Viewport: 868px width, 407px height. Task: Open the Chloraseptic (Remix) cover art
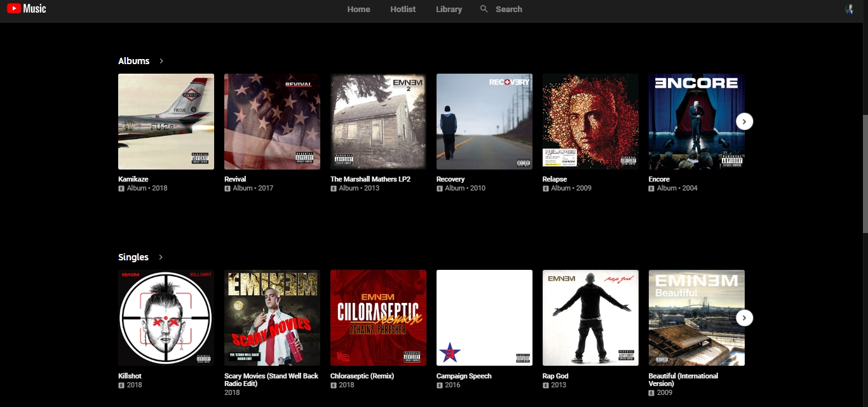coord(378,317)
